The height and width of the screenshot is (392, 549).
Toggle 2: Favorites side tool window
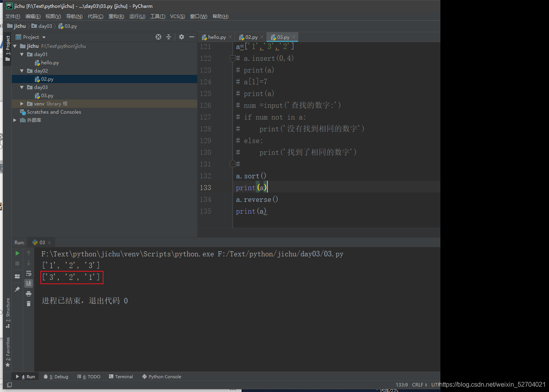point(7,352)
